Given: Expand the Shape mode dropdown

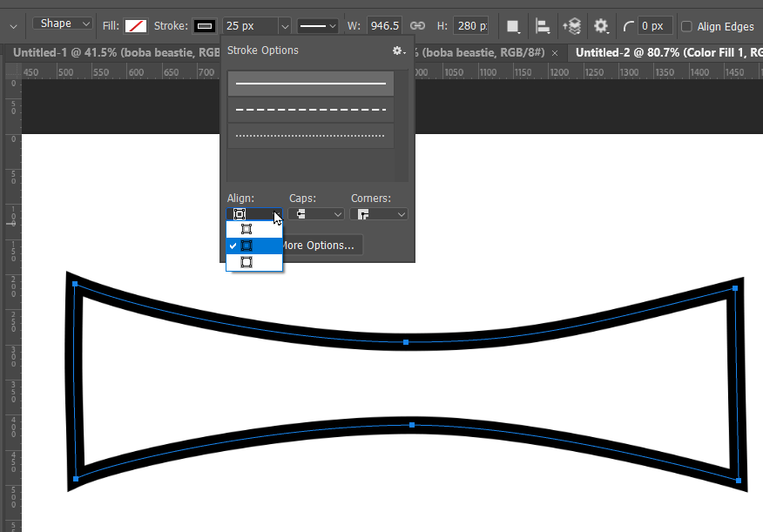Looking at the screenshot, I should [x=62, y=24].
